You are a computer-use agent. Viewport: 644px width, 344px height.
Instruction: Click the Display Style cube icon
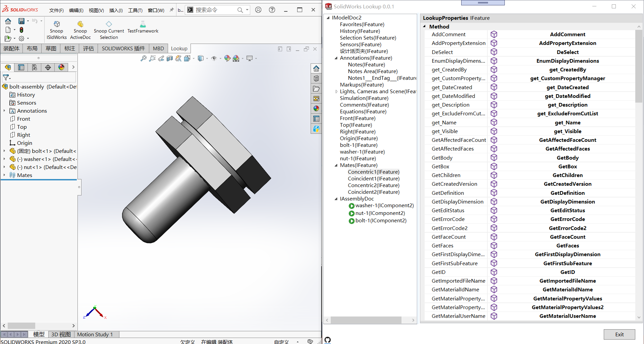tap(201, 58)
